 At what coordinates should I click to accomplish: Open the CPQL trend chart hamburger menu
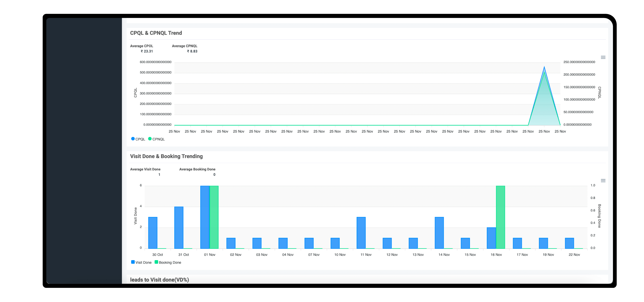(x=603, y=57)
